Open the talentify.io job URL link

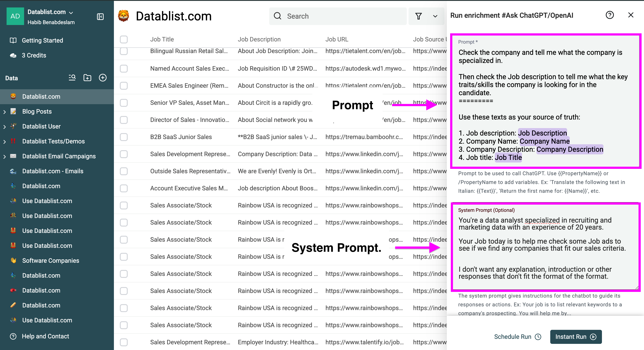tap(364, 342)
